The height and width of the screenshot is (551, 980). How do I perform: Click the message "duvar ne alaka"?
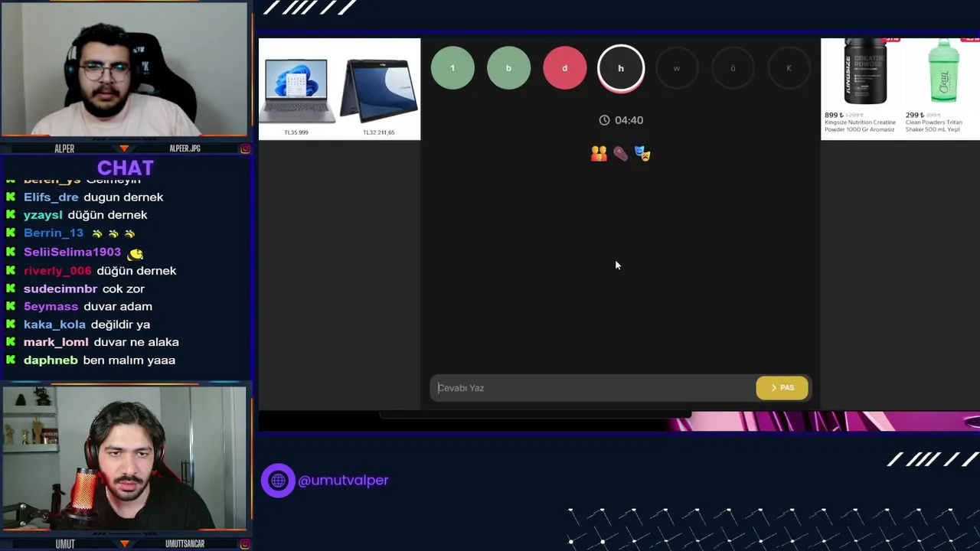click(136, 342)
